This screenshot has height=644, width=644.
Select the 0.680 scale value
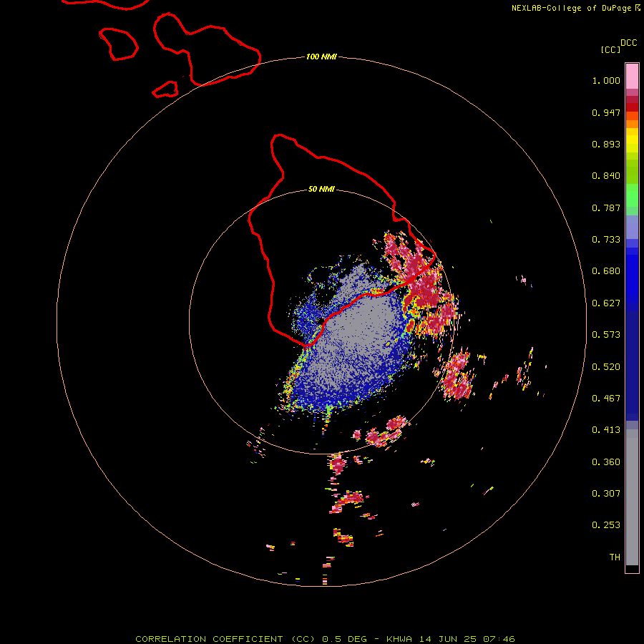(x=606, y=271)
